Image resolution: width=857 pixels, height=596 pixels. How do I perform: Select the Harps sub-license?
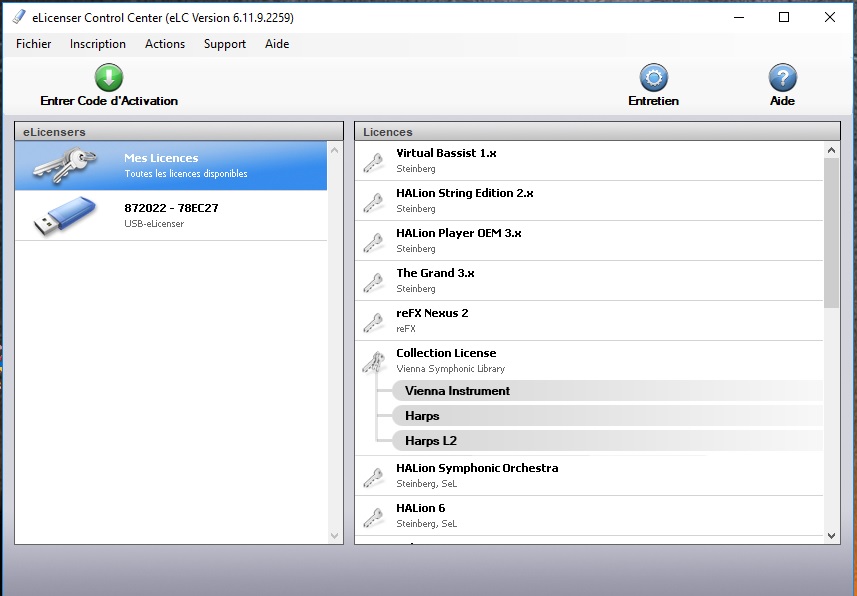[x=607, y=416]
